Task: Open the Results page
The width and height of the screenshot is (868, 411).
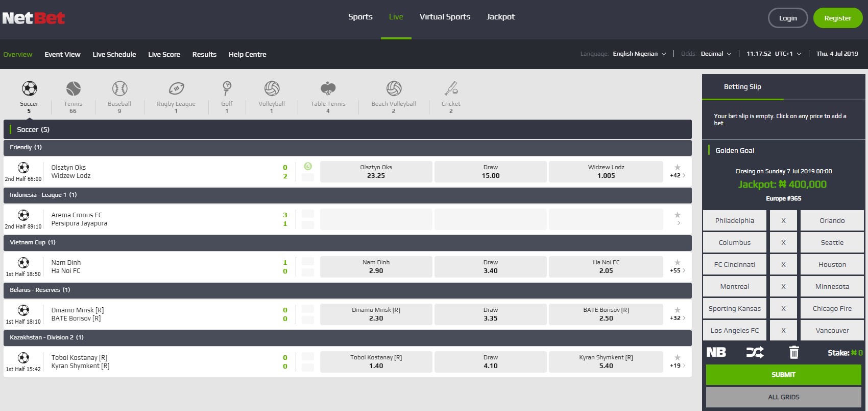Action: tap(204, 54)
